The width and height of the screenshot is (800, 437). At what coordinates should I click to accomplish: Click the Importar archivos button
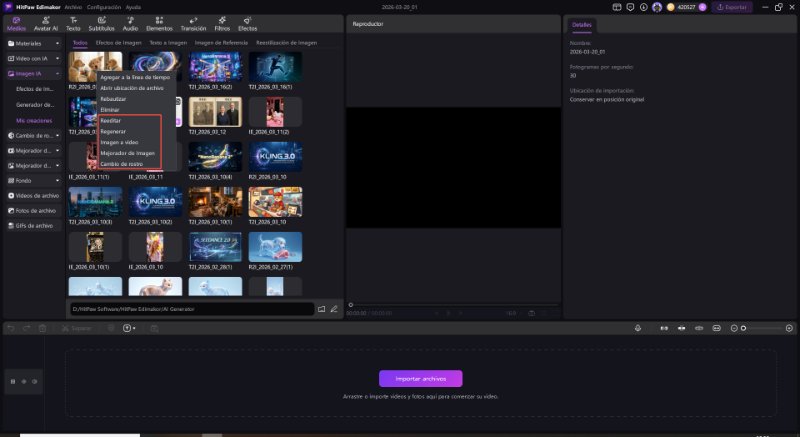point(420,378)
